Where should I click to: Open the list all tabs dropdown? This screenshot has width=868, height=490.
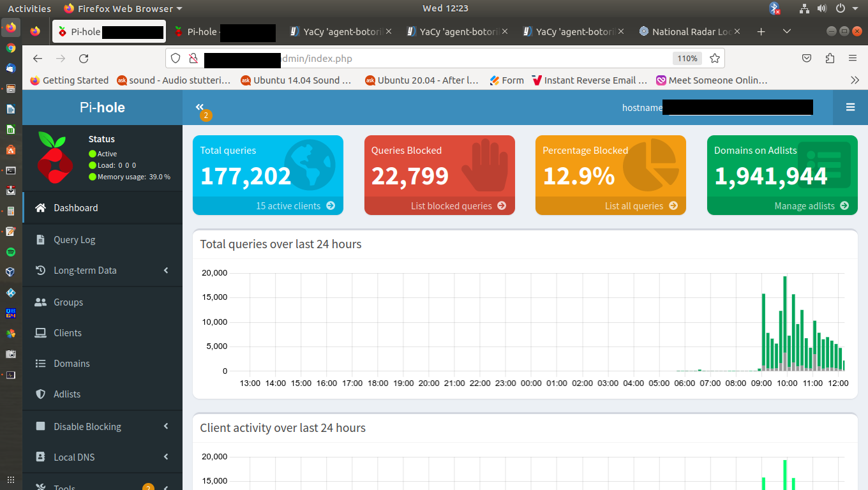coord(786,31)
